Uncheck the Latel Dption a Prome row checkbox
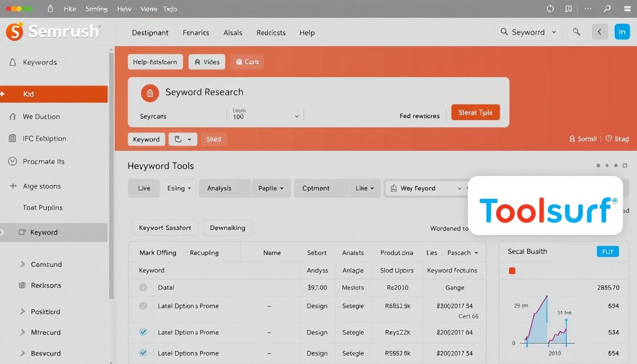 pyautogui.click(x=143, y=332)
